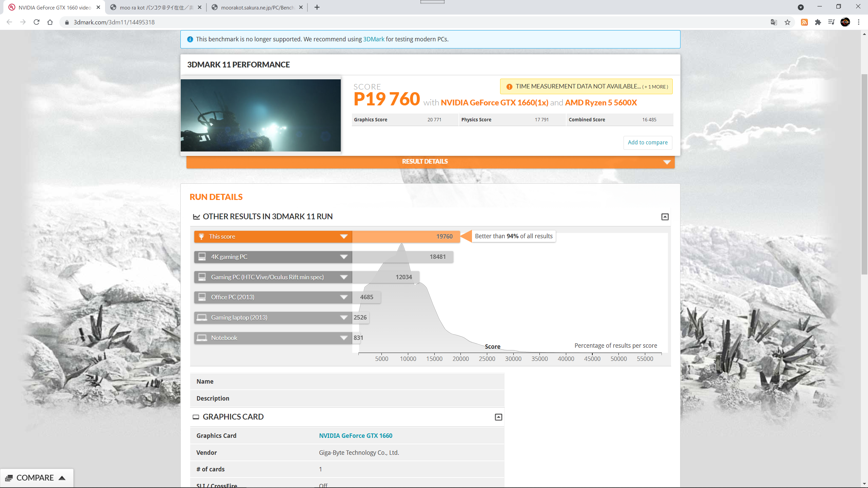Screen dimensions: 868x488
Task: Click the Gaming laptop (2013) icon
Action: (202, 318)
